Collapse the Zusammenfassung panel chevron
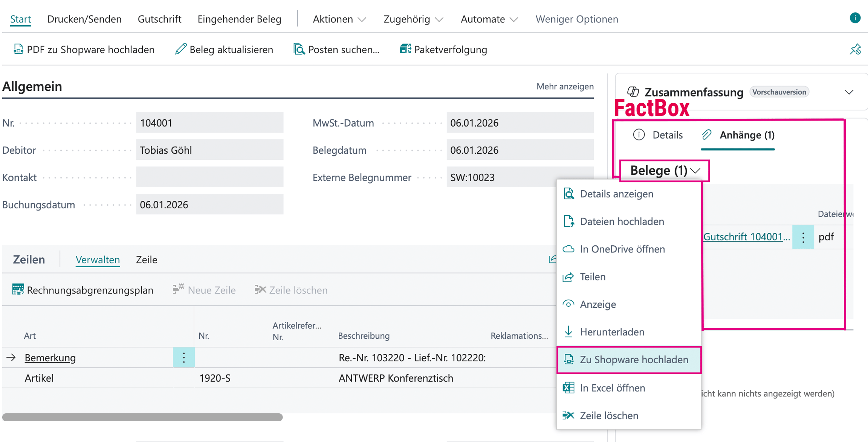The image size is (868, 442). [849, 92]
